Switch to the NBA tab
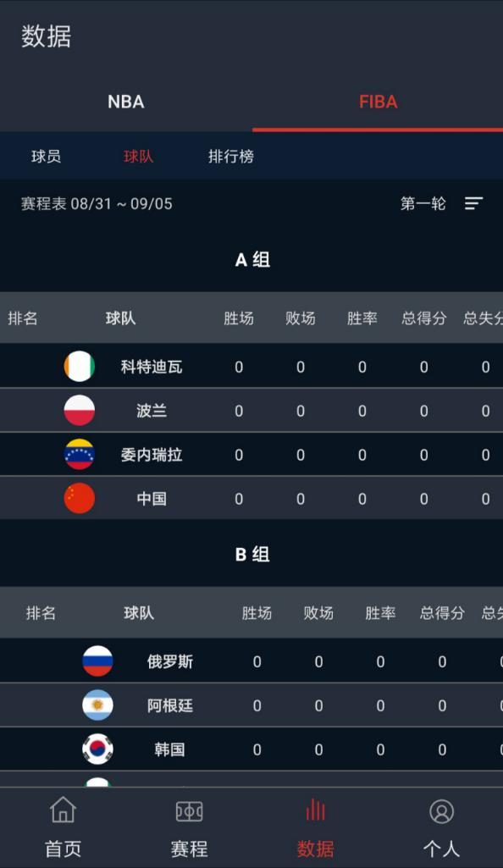This screenshot has width=503, height=868. pyautogui.click(x=125, y=102)
